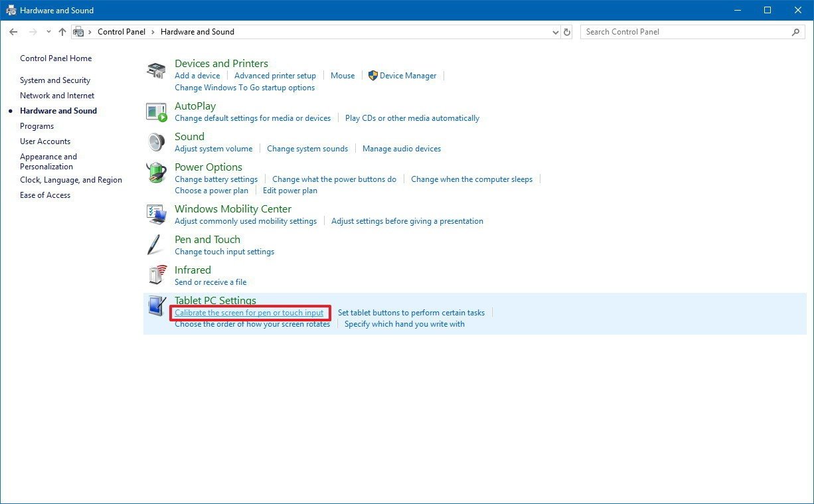The height and width of the screenshot is (504, 814).
Task: Open the Sound heading link
Action: (x=189, y=137)
